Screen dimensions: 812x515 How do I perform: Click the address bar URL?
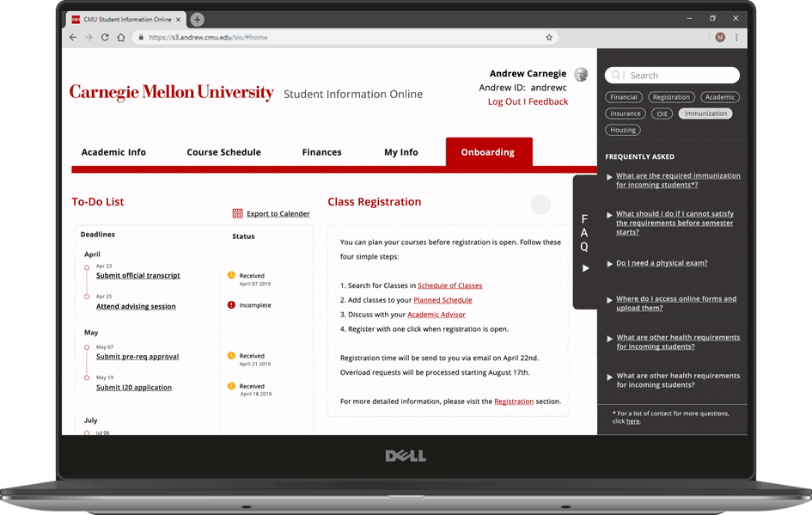coord(208,37)
